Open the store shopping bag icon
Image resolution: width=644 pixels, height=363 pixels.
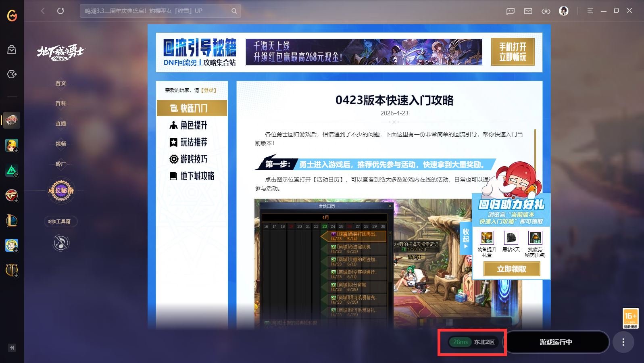pos(12,50)
